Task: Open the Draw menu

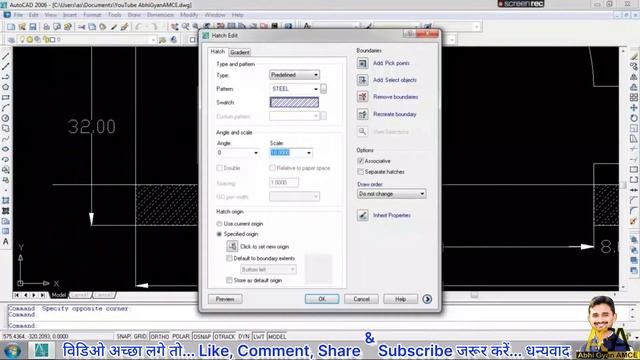Action: (134, 15)
